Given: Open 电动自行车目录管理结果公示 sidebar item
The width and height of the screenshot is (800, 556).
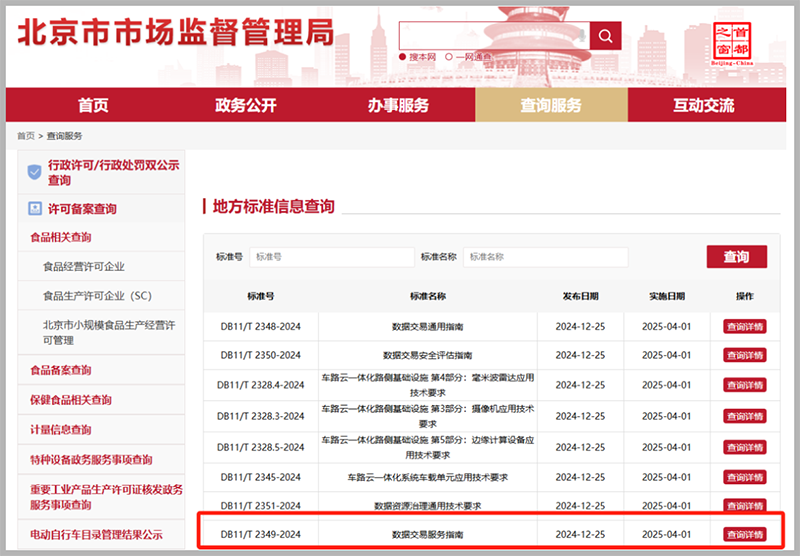Looking at the screenshot, I should click(x=96, y=535).
